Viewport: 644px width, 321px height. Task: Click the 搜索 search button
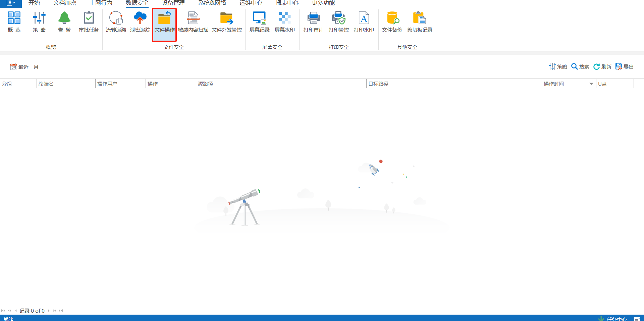pos(580,66)
